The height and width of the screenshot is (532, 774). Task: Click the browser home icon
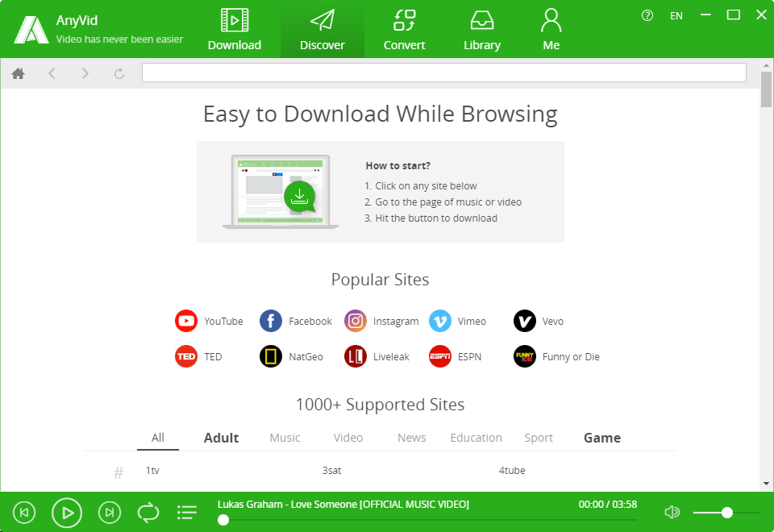pyautogui.click(x=19, y=73)
